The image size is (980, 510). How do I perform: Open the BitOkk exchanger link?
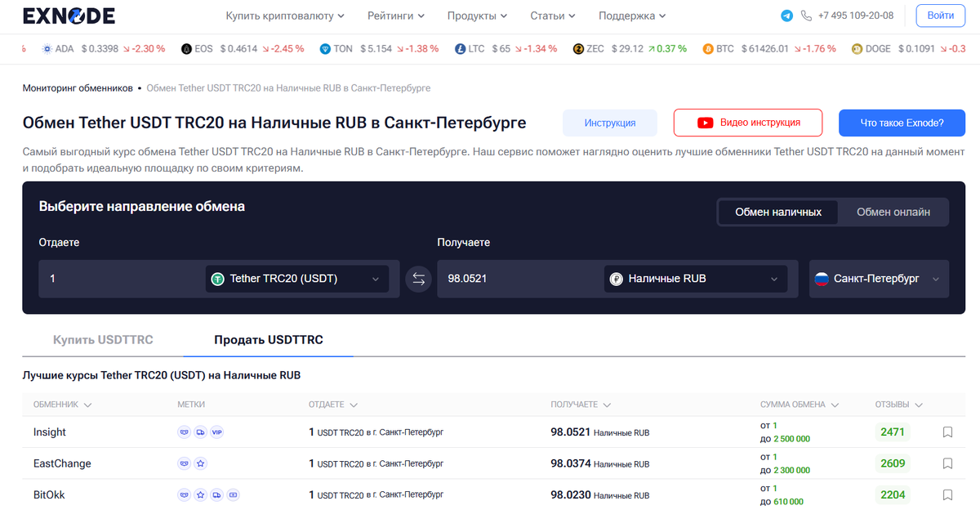(50, 494)
